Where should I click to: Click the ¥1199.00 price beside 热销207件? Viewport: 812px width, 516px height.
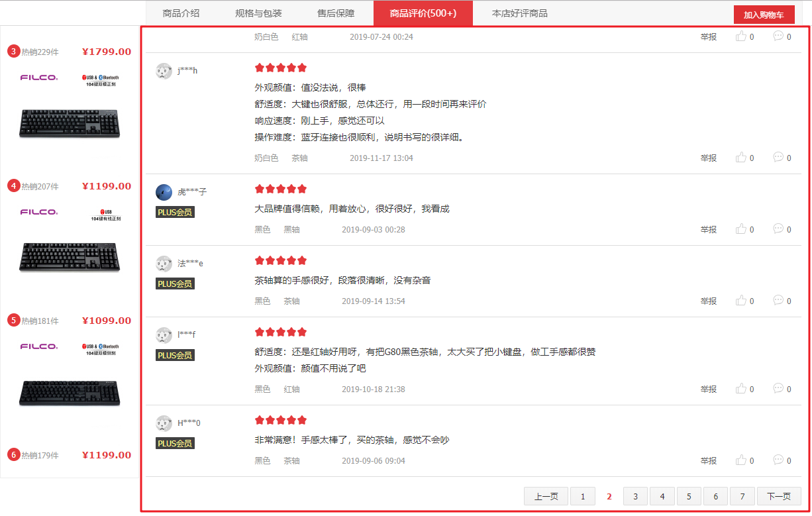[107, 186]
